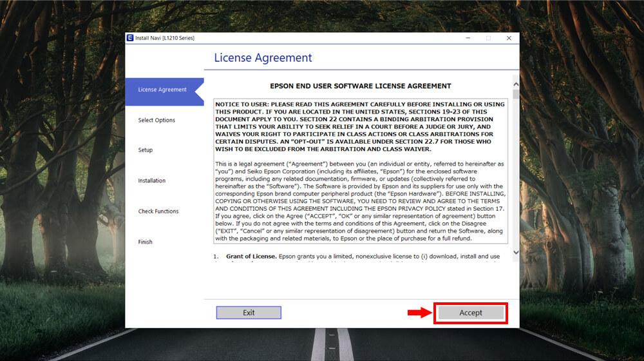Click the Epson installer icon in title bar
Image resolution: width=644 pixels, height=361 pixels.
(x=130, y=38)
